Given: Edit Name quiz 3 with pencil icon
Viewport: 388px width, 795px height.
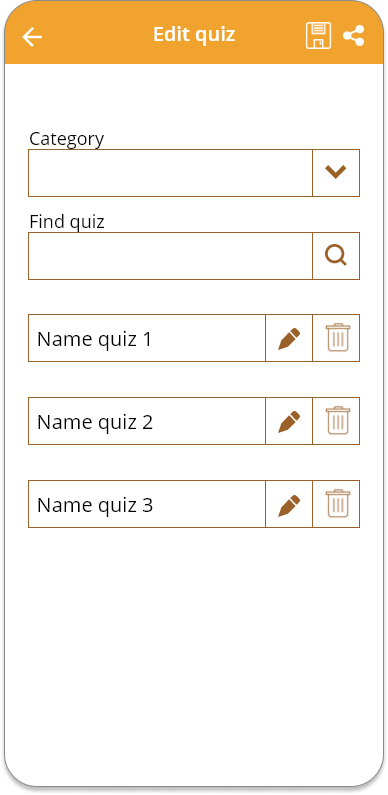Looking at the screenshot, I should tap(289, 504).
